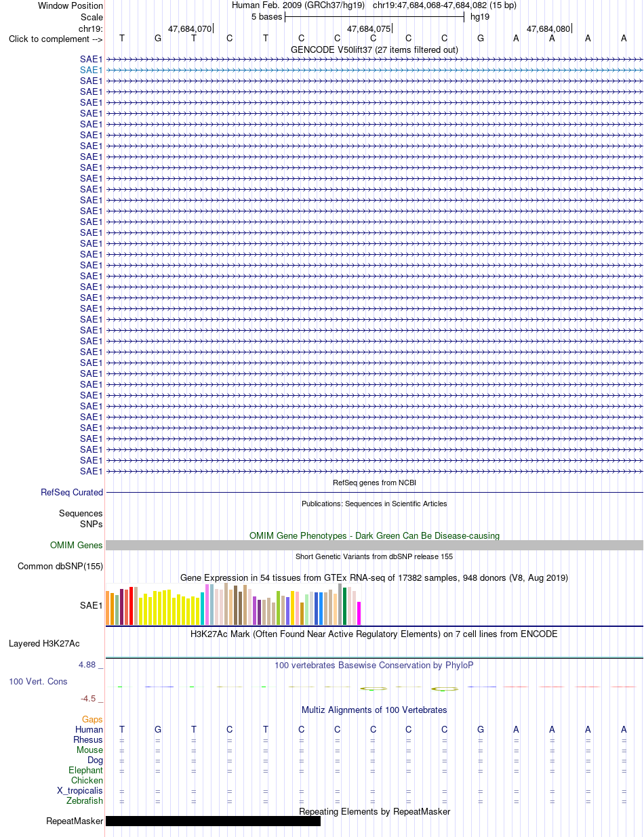Click the Chicken alignment row label
The height and width of the screenshot is (837, 644).
coord(87,781)
